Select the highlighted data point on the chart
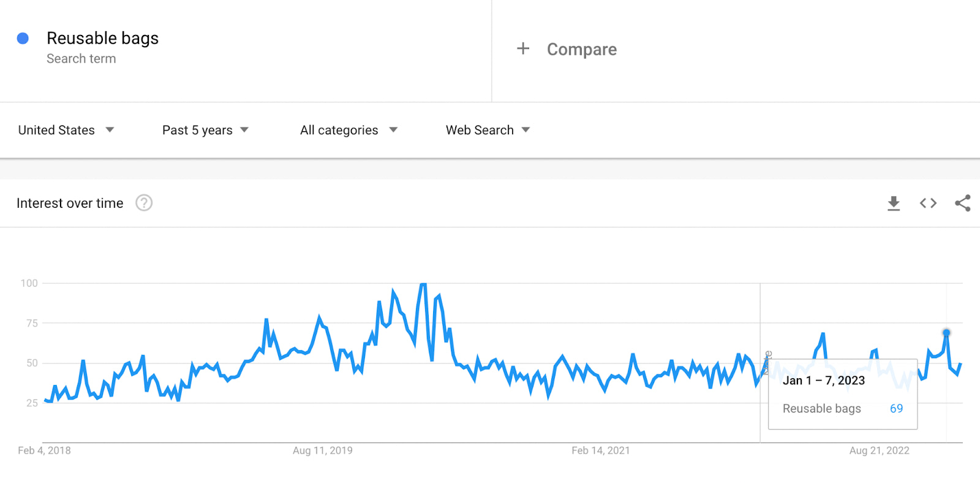 click(946, 332)
